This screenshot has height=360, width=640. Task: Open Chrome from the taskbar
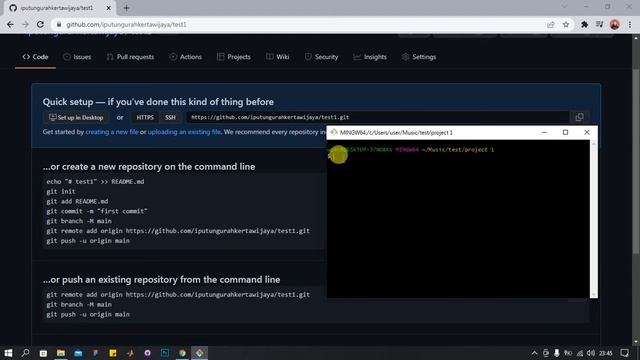tap(182, 353)
